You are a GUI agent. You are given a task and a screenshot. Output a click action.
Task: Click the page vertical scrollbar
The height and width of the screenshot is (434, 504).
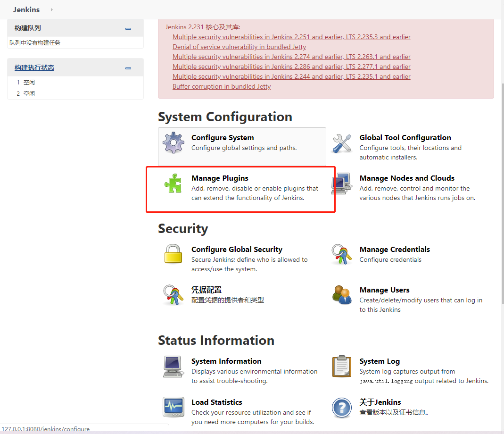503,193
